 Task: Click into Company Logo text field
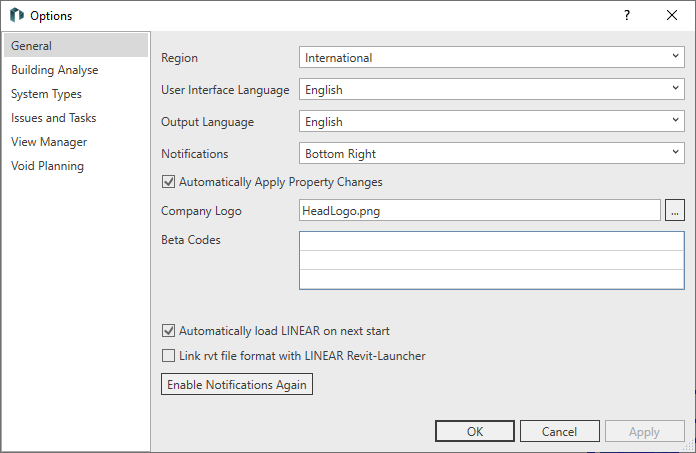(x=479, y=210)
